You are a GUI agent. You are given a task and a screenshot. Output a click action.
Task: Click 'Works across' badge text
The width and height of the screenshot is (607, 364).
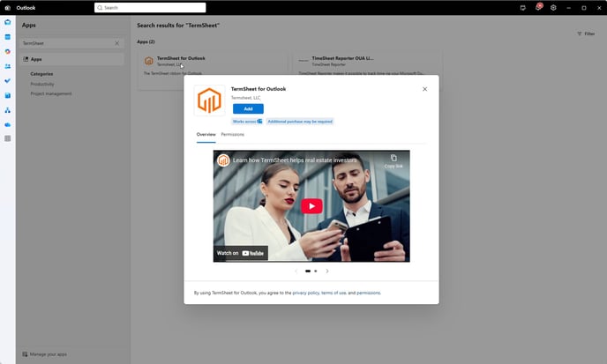tap(244, 122)
